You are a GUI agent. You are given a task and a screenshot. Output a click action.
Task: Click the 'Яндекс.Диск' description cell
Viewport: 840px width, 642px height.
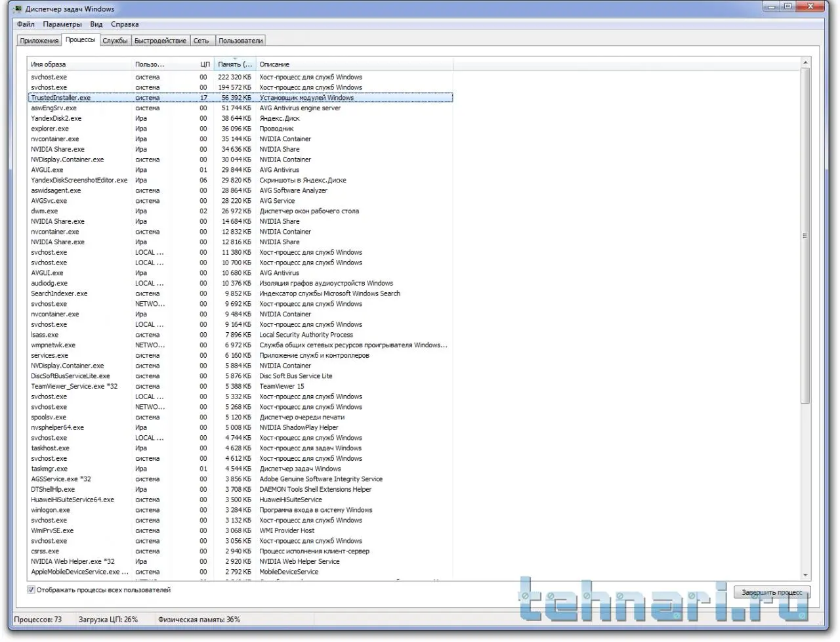click(x=280, y=119)
